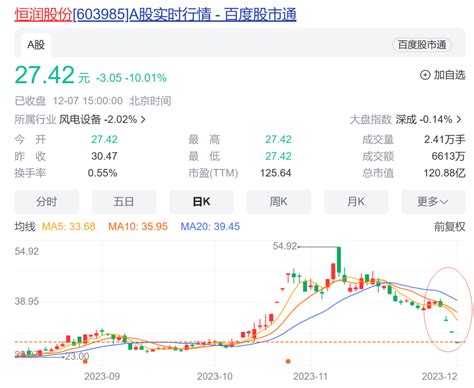
Task: Switch to the 分时 chart tab
Action: click(x=47, y=201)
